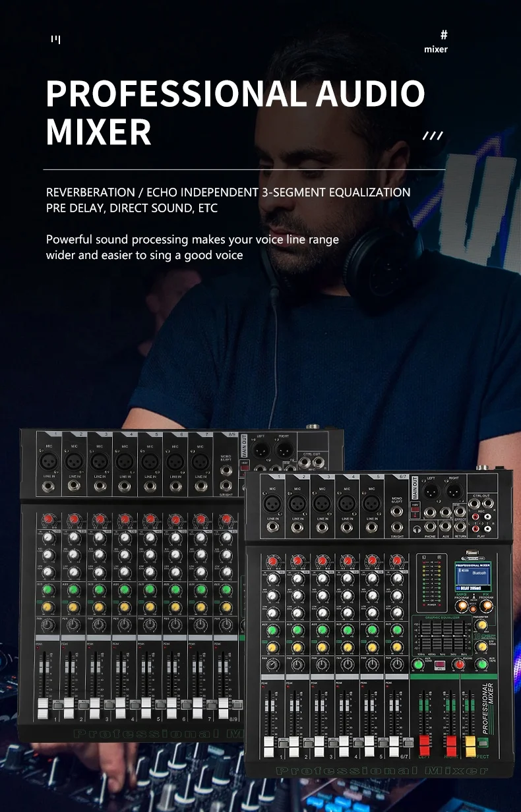Click the channel 1 fader on the rear mixer
This screenshot has height=812, width=521.
click(x=43, y=708)
